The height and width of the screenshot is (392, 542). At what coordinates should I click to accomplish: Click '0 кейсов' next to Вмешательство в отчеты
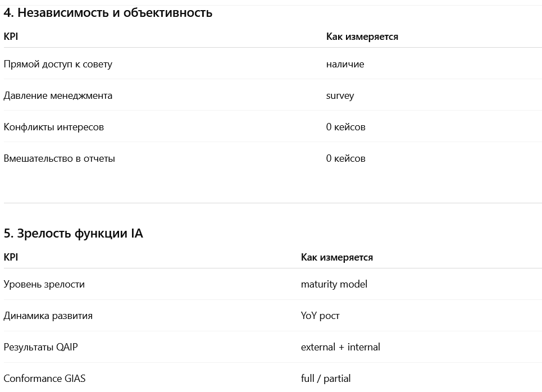click(x=345, y=159)
